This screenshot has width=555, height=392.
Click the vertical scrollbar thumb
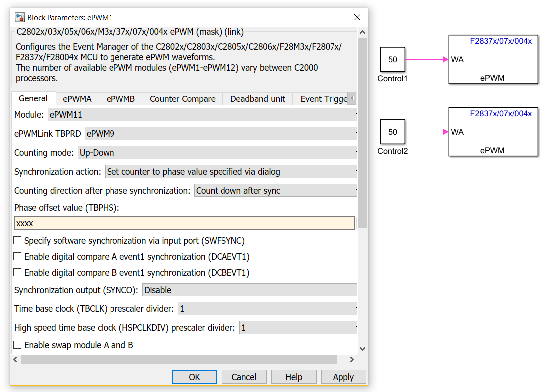pyautogui.click(x=362, y=133)
